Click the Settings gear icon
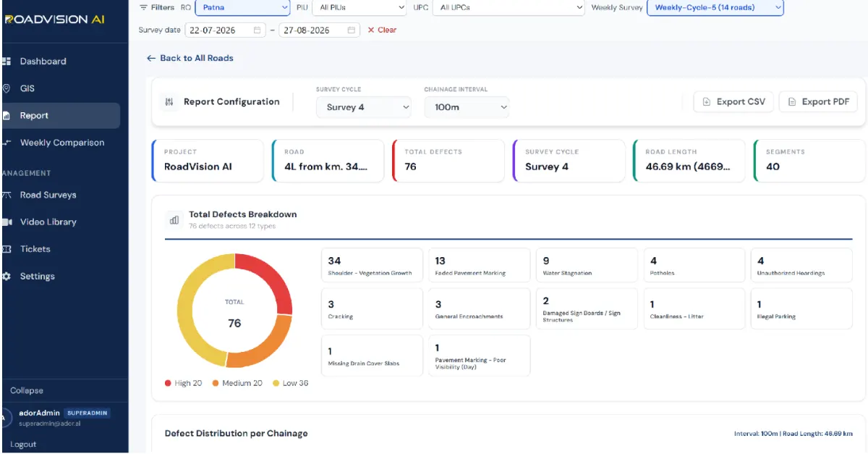 [x=7, y=276]
